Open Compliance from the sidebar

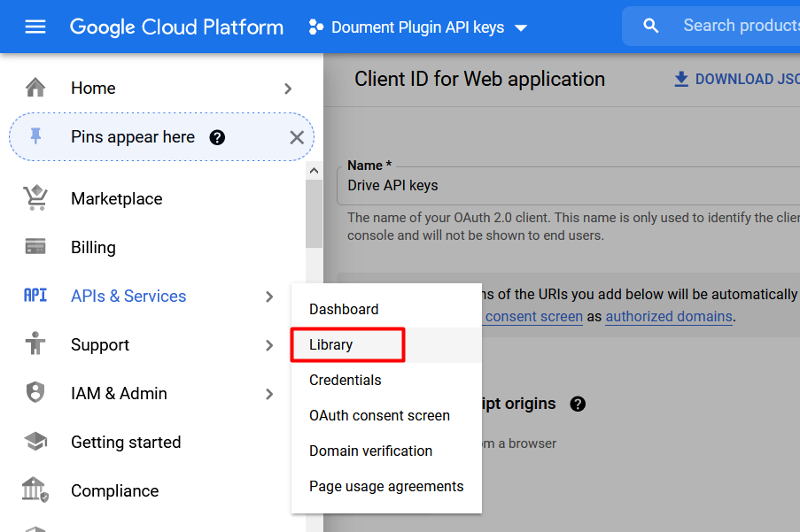coord(115,490)
